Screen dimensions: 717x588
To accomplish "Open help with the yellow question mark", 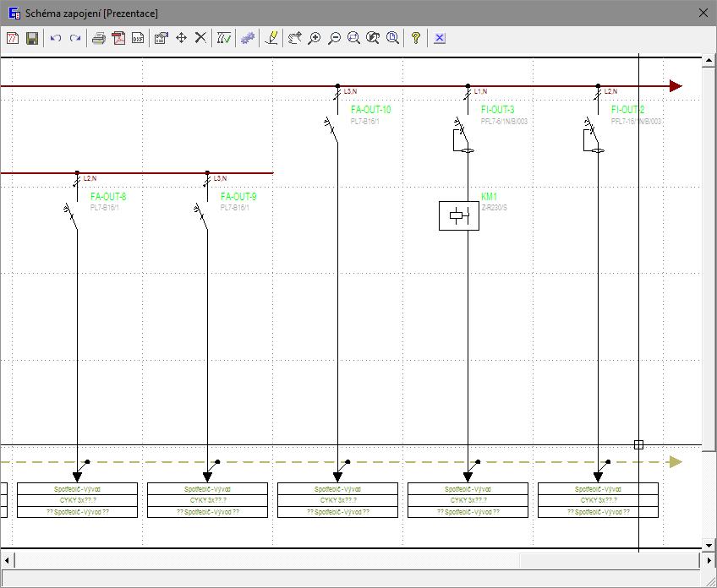I will pos(416,38).
